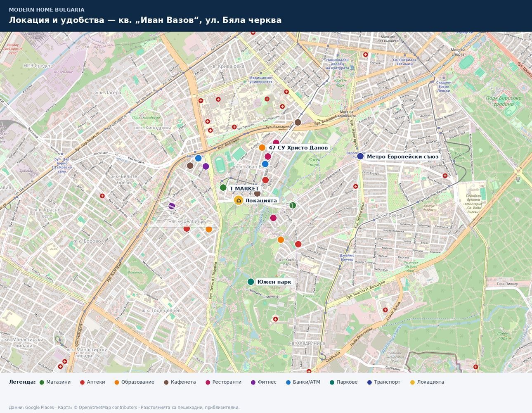Click magenta restaurant marker south of Локацията label

(273, 218)
